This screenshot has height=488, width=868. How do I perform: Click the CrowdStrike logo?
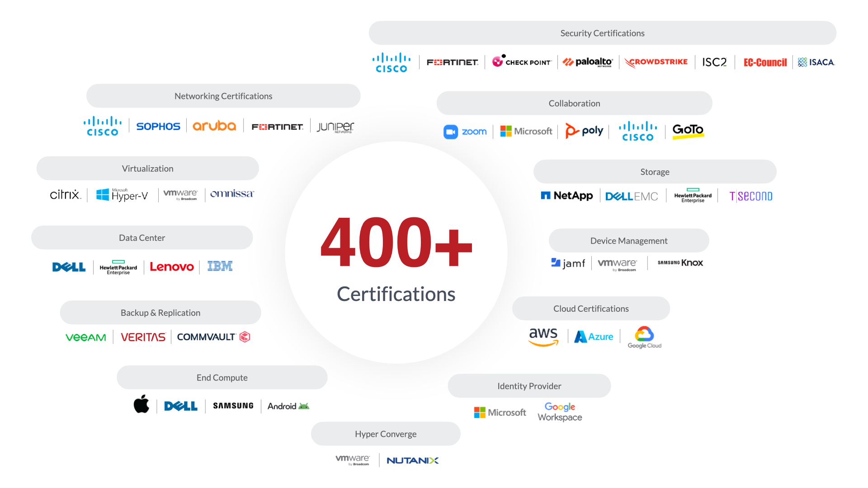coord(656,62)
